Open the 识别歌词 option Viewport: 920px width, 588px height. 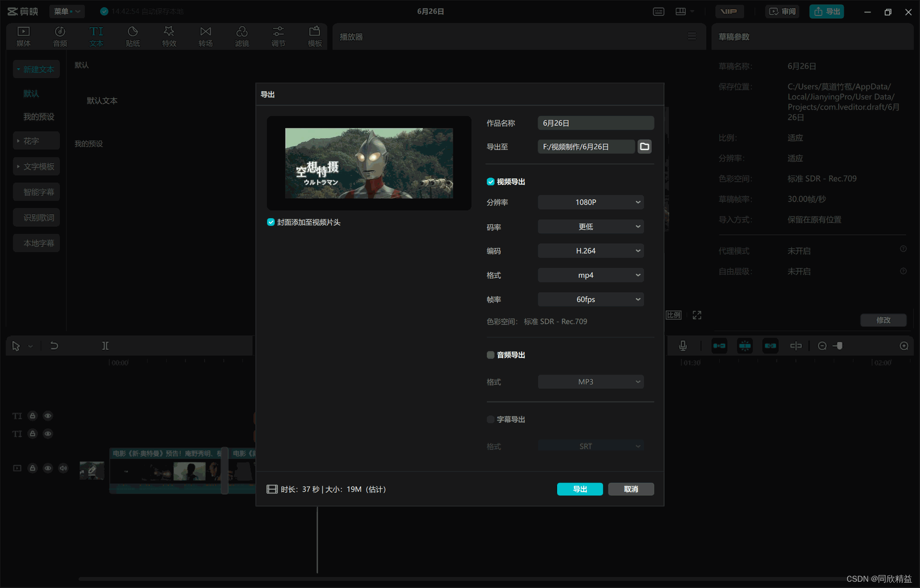(x=36, y=218)
